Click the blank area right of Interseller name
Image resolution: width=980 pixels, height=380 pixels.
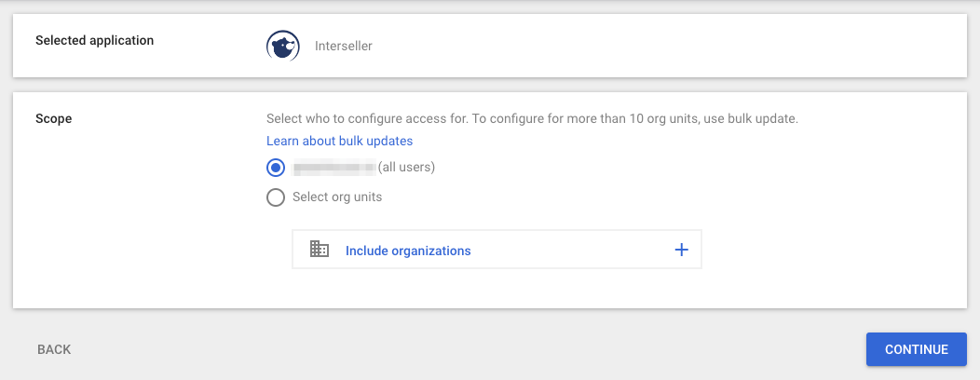tap(662, 46)
